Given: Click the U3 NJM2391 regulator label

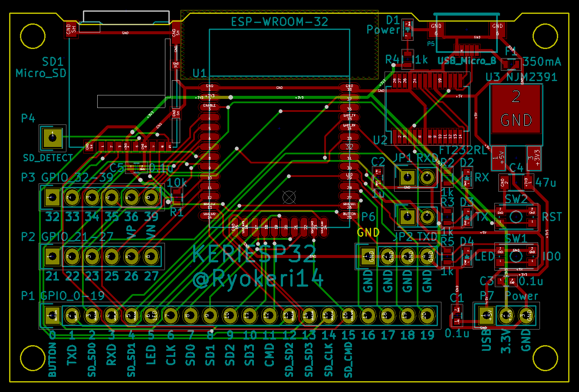Looking at the screenshot, I should click(x=521, y=77).
